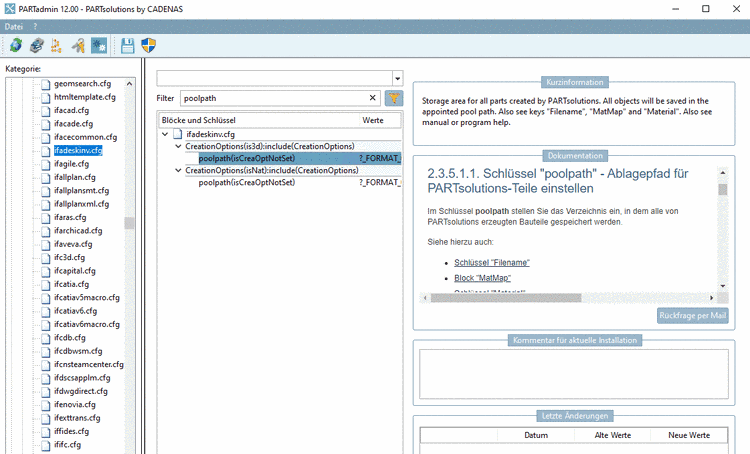Select ifcatiav6macro.cfg in the category list
Viewport: 750px width, 454px height.
point(87,325)
